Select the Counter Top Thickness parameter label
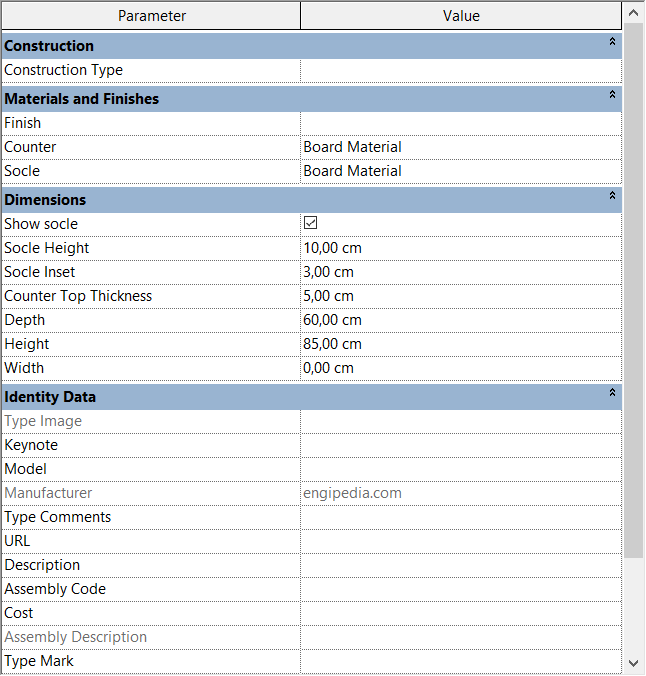This screenshot has width=646, height=676. (x=78, y=296)
